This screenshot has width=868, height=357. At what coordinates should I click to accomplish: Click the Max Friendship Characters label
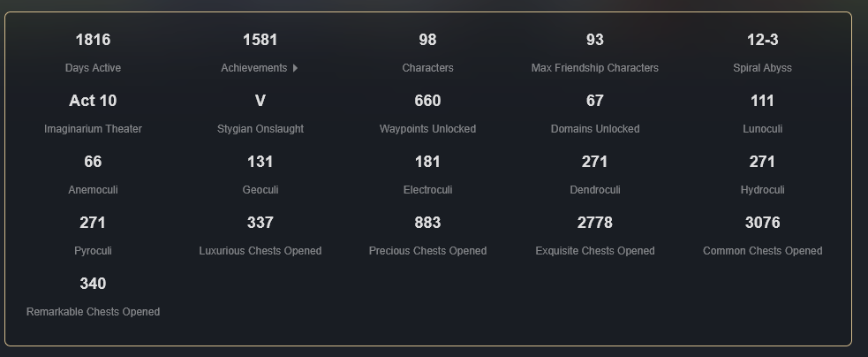pos(594,68)
